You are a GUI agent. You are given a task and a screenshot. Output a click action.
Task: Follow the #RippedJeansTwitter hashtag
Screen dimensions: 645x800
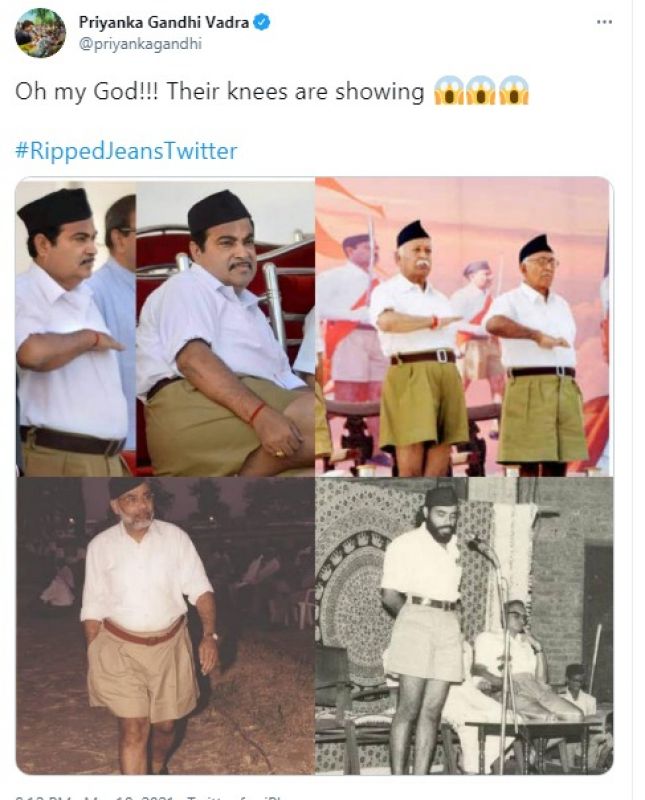point(127,151)
